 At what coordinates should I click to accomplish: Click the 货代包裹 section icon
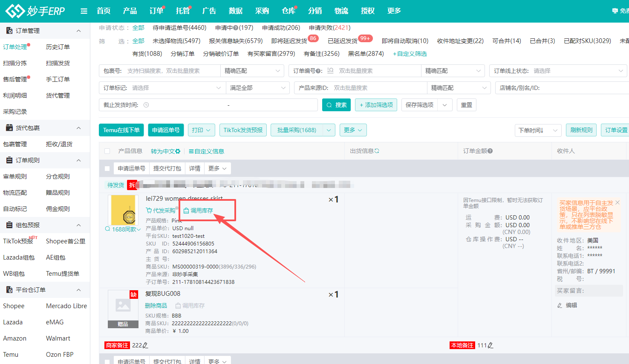9,128
